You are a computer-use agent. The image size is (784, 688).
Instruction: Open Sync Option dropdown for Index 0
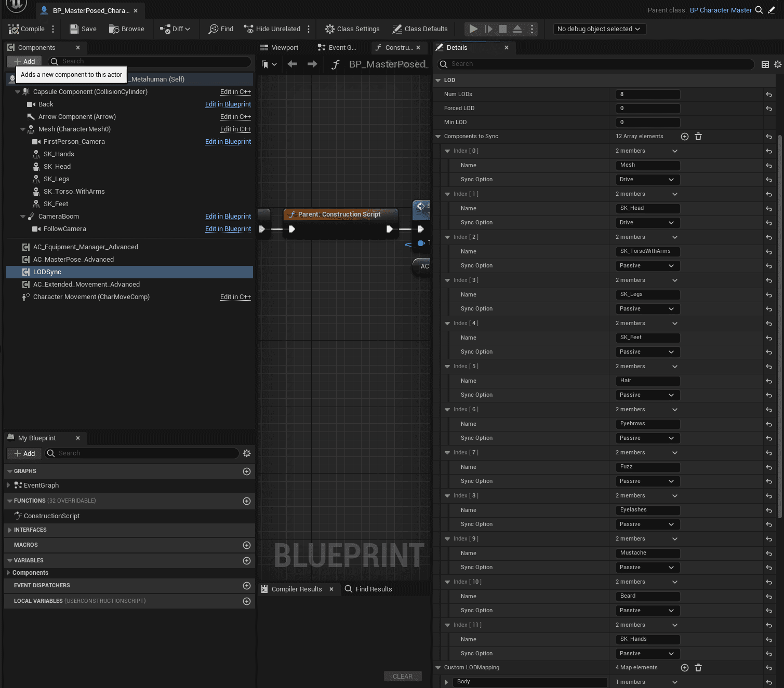coord(647,180)
